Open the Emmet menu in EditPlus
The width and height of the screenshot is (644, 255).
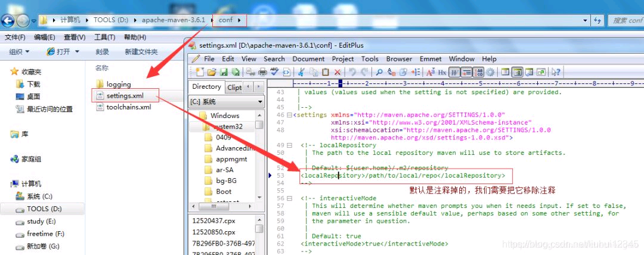(x=431, y=59)
